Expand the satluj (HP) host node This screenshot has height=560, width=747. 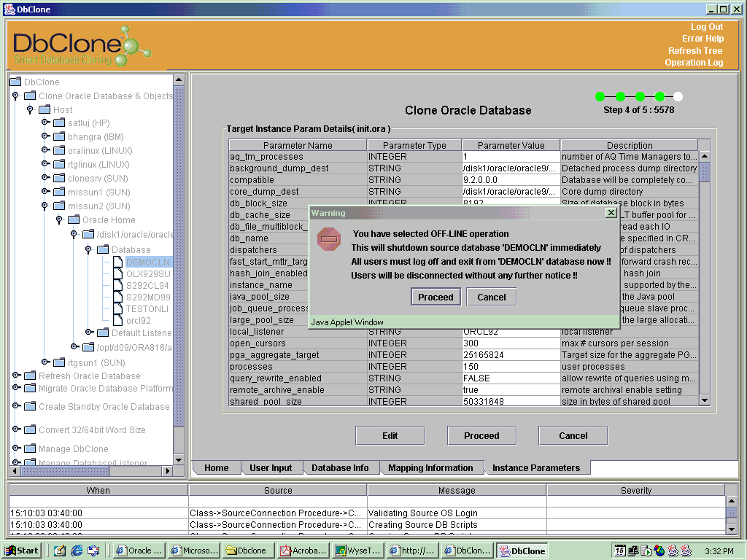tap(45, 122)
